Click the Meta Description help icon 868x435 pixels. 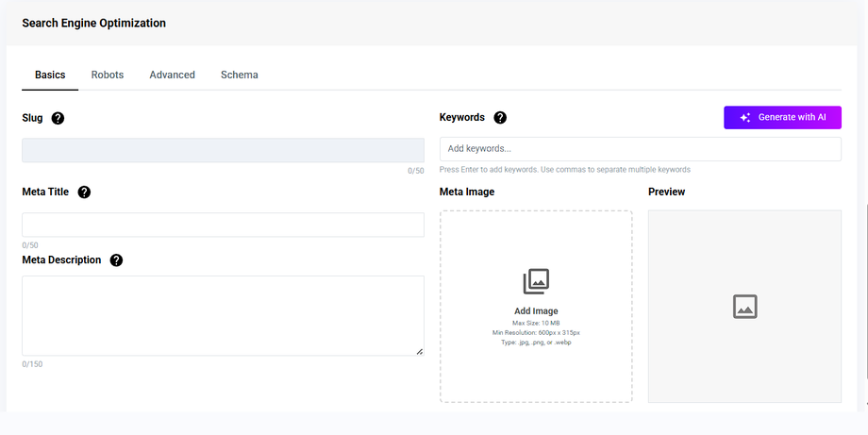coord(116,260)
